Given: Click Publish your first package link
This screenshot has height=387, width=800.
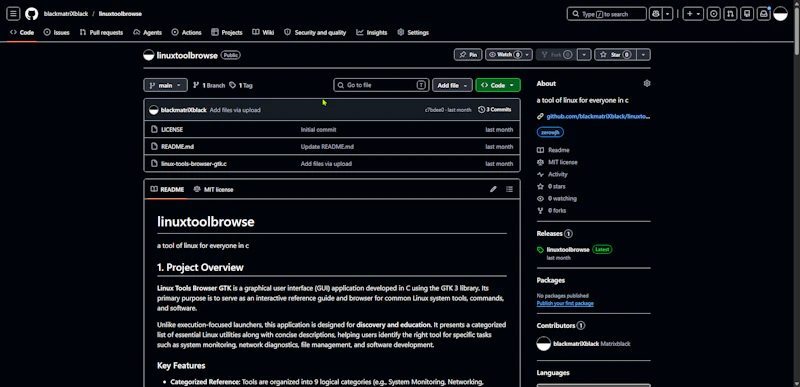Looking at the screenshot, I should pos(565,303).
